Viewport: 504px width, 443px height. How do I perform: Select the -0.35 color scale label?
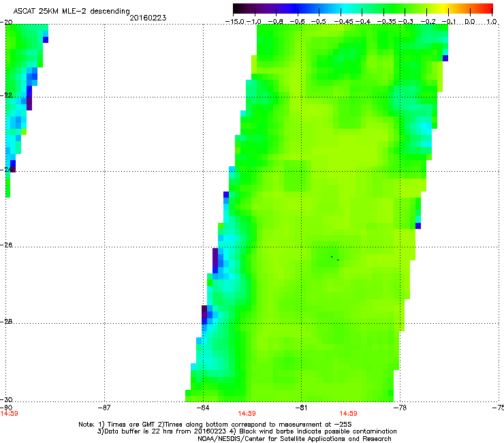point(386,22)
